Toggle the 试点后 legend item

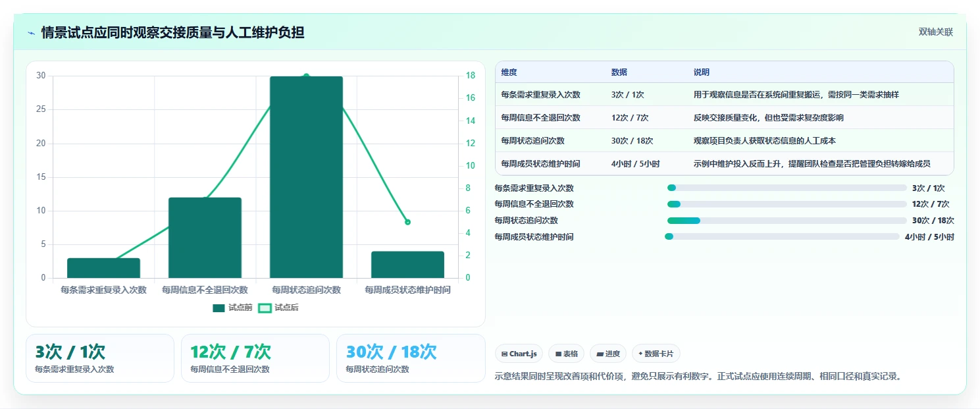click(278, 308)
